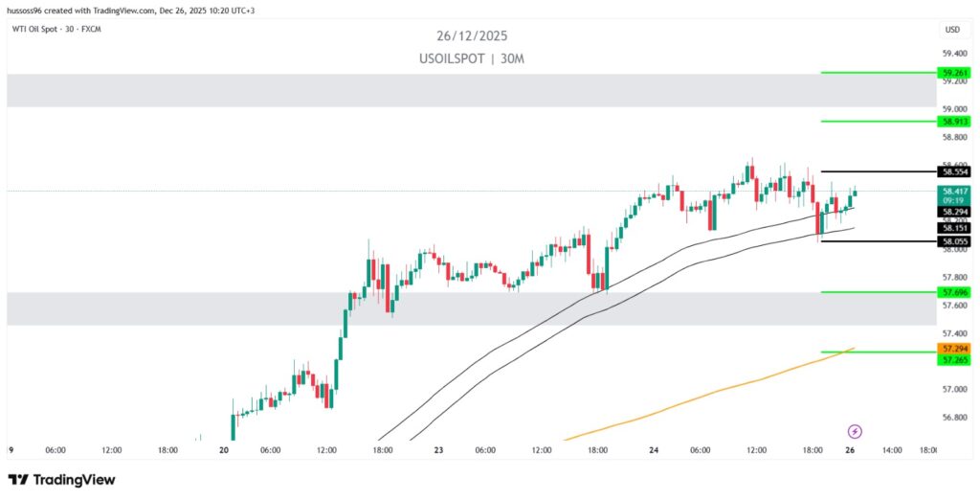Screen dimensions: 980x500
Task: Click the black 58.554 price label
Action: pos(954,171)
